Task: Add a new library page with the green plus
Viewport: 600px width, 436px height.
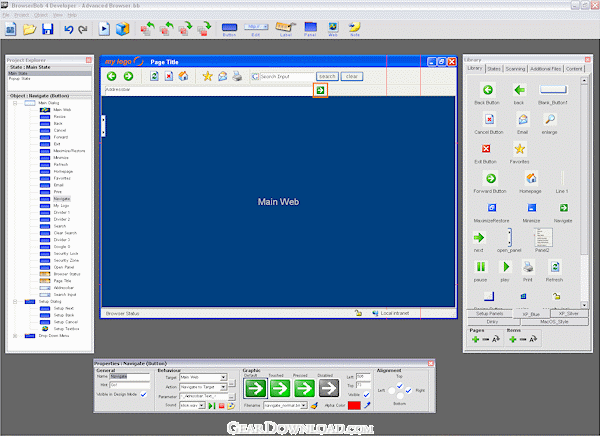Action: [x=475, y=339]
